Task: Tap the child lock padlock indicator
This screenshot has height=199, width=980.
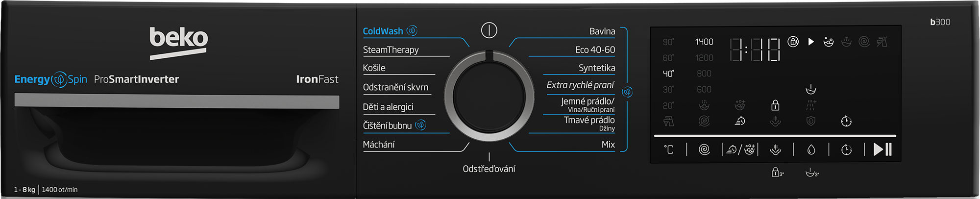Action: point(775,105)
